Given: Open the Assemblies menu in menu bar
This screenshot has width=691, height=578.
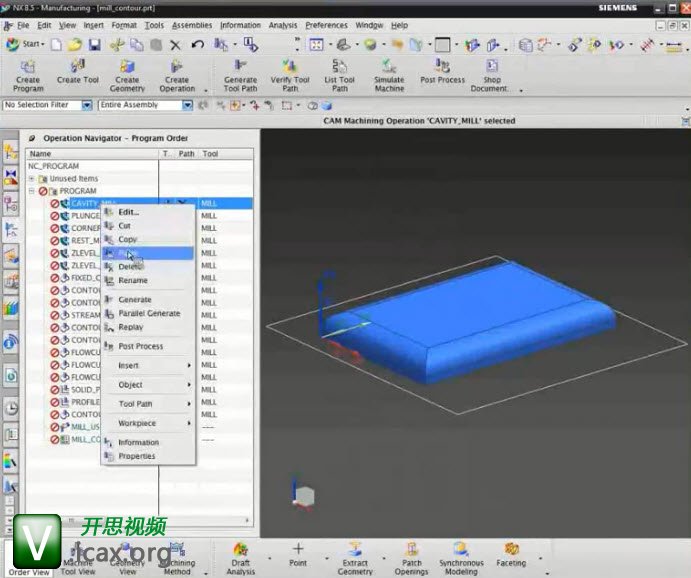Looking at the screenshot, I should [x=191, y=25].
